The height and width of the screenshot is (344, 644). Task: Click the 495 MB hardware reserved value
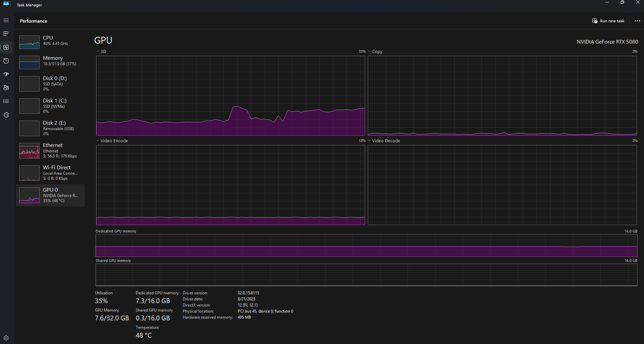pos(244,317)
